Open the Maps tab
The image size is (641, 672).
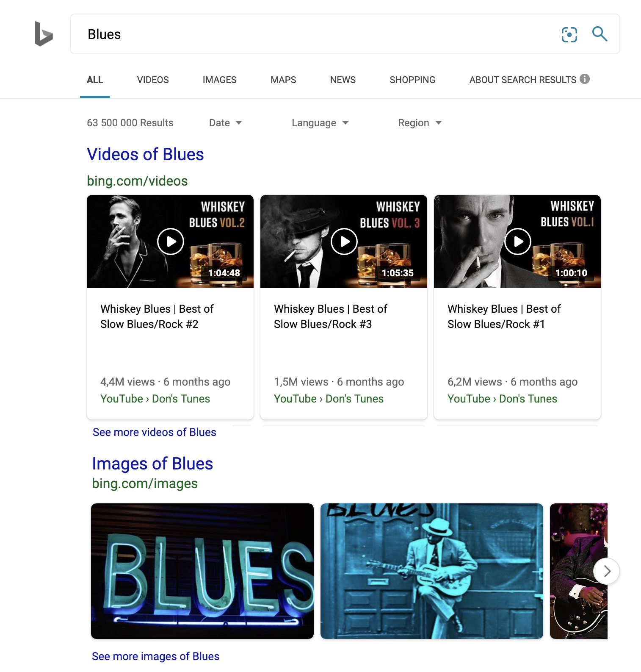click(x=283, y=80)
